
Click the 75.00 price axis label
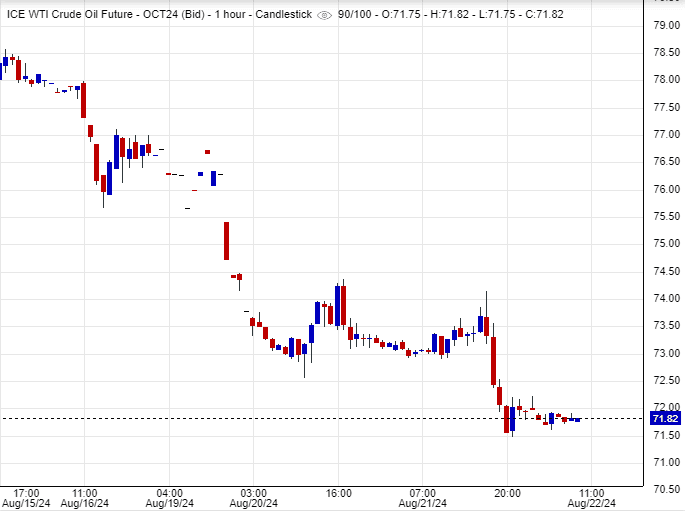click(666, 243)
